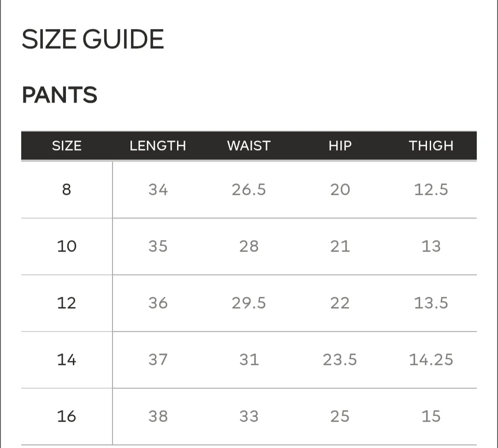Select the size 10 row label
Screen dimensions: 498x448
pos(66,246)
